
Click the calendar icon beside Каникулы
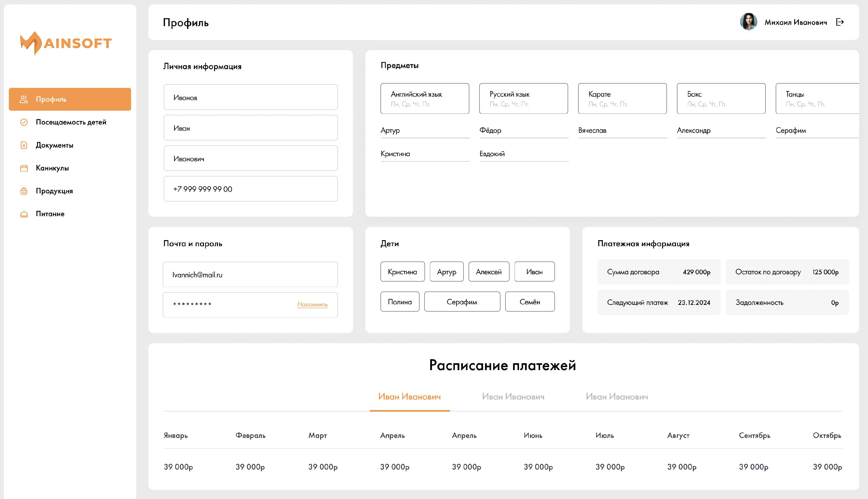tap(24, 168)
